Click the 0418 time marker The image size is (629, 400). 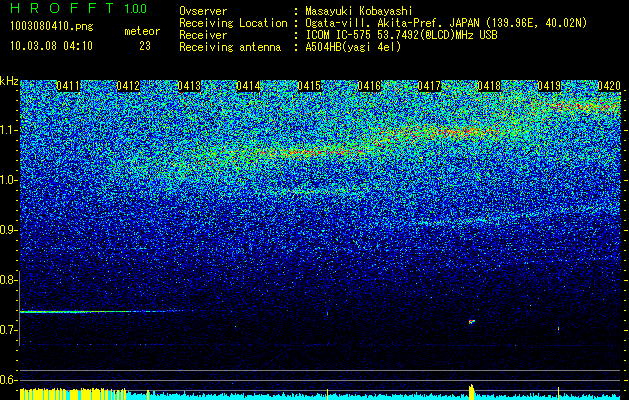[489, 86]
